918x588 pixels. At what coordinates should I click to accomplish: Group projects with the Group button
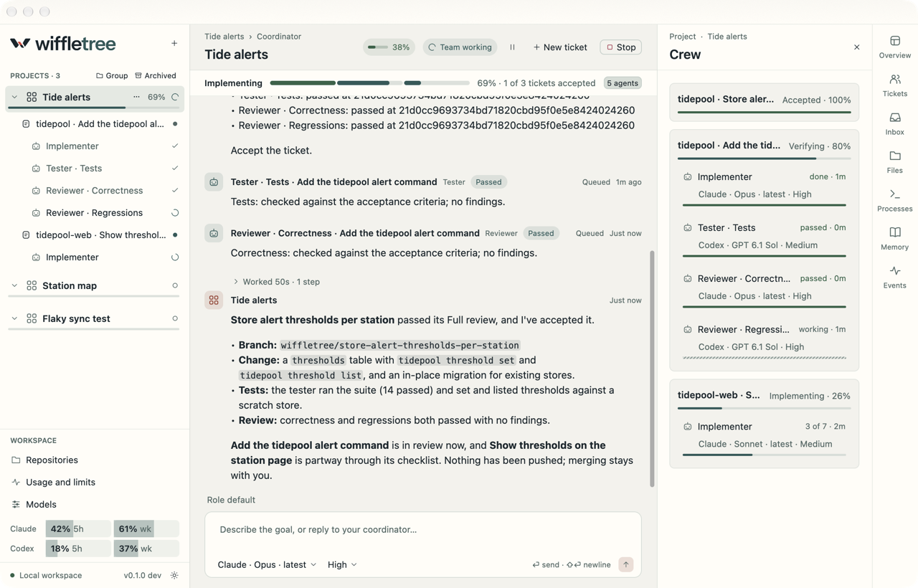(x=112, y=75)
